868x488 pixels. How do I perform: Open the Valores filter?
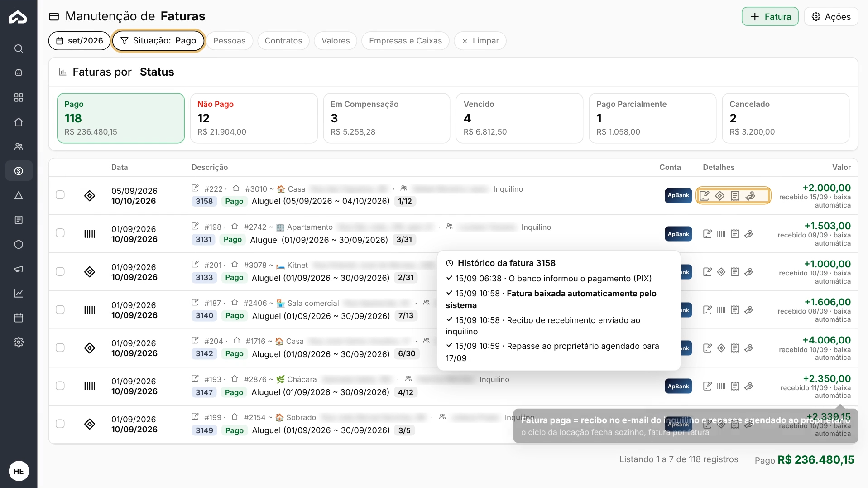pos(336,41)
